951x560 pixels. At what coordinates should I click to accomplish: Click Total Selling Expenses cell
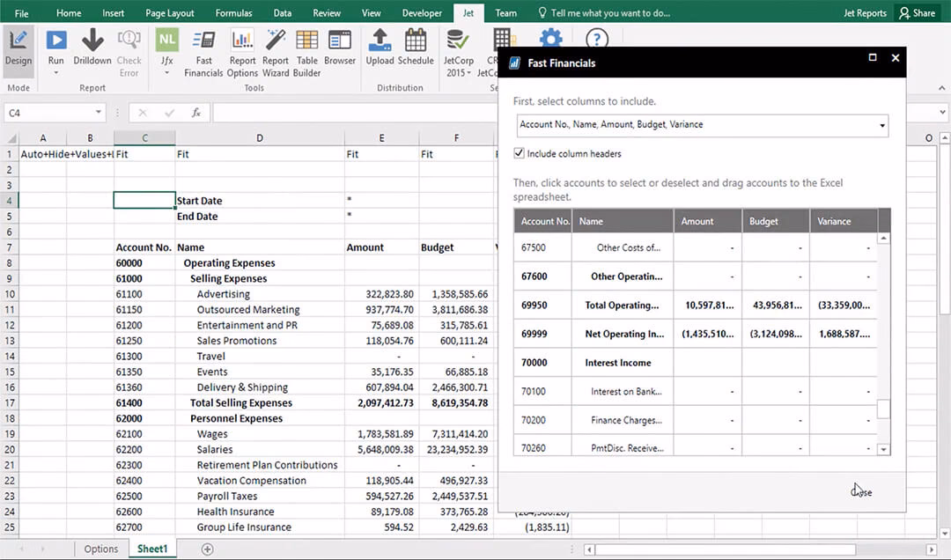260,403
